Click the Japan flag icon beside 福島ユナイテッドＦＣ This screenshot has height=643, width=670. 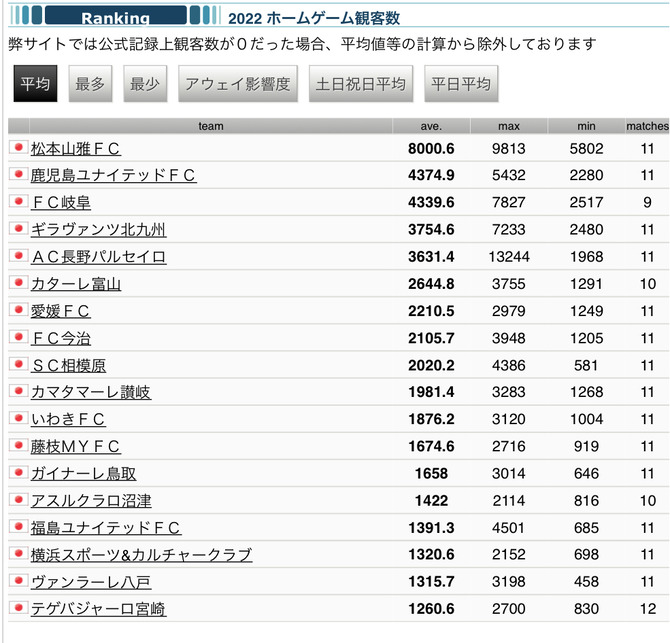tap(18, 527)
